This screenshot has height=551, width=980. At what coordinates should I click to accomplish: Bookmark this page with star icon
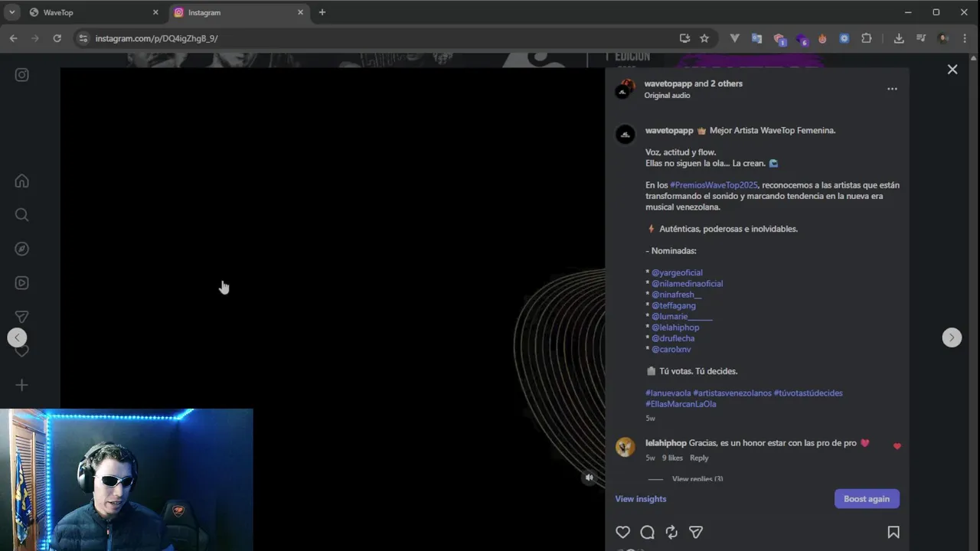(704, 38)
